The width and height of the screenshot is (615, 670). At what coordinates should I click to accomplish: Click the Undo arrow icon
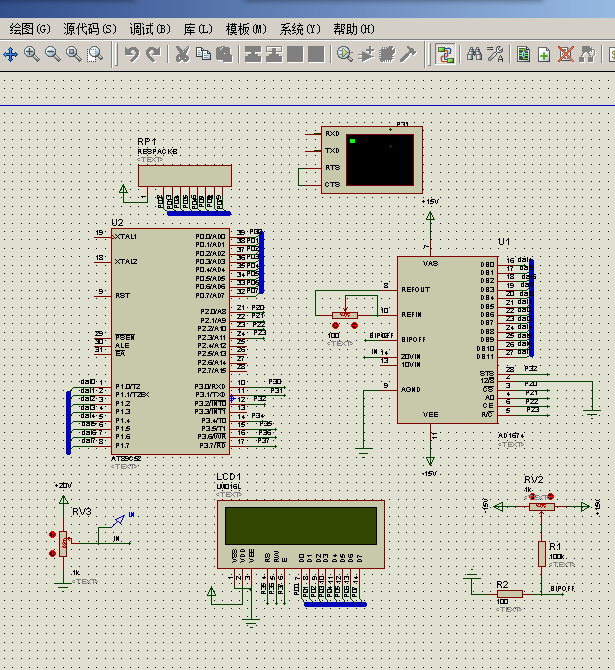coord(132,55)
